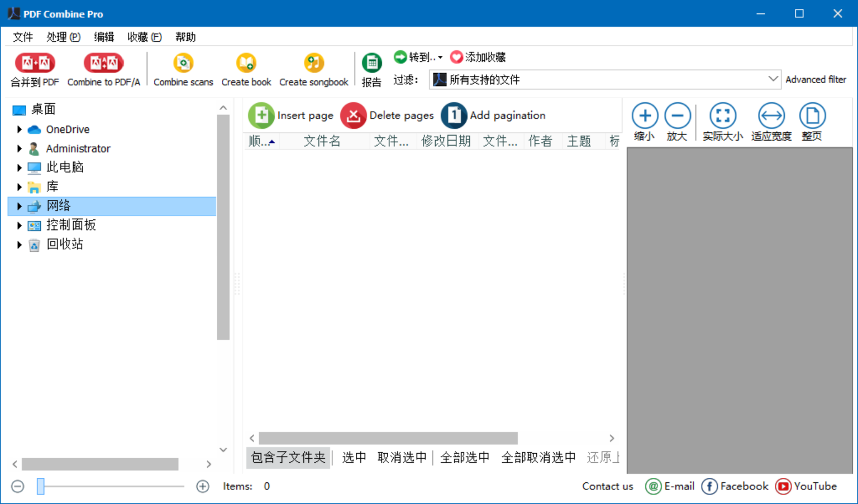Viewport: 858px width, 504px height.
Task: Click the 缩小 plus-circle preview icon
Action: [x=645, y=116]
